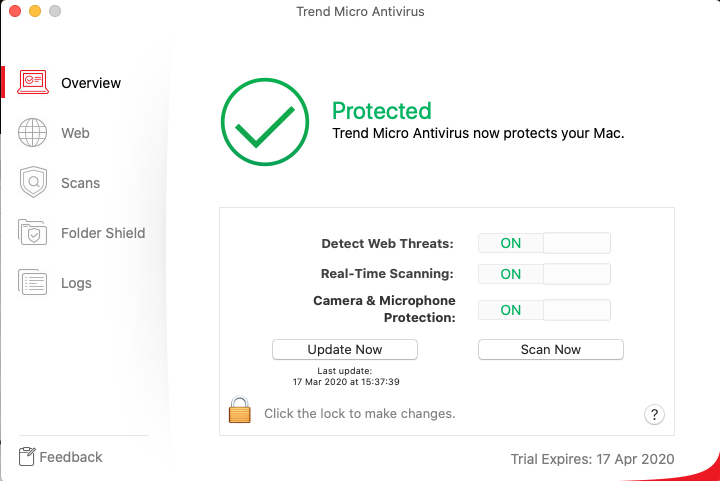
Task: Turn off Camera & Microphone Protection toggle
Action: [x=544, y=310]
